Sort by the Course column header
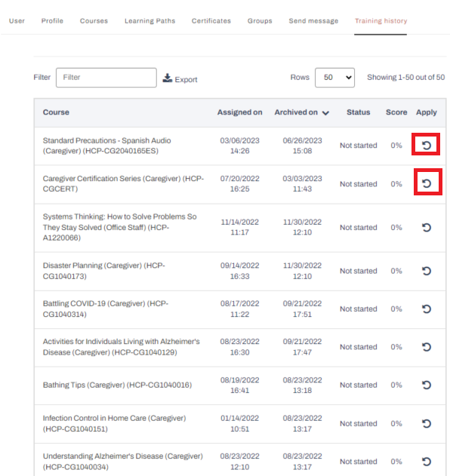This screenshot has width=450, height=476. click(56, 112)
